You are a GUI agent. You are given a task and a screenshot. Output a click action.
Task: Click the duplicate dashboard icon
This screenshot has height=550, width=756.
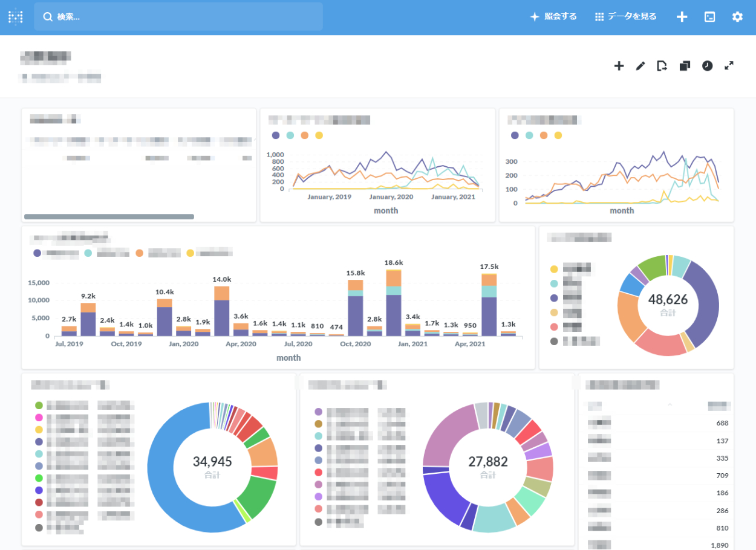click(x=685, y=66)
